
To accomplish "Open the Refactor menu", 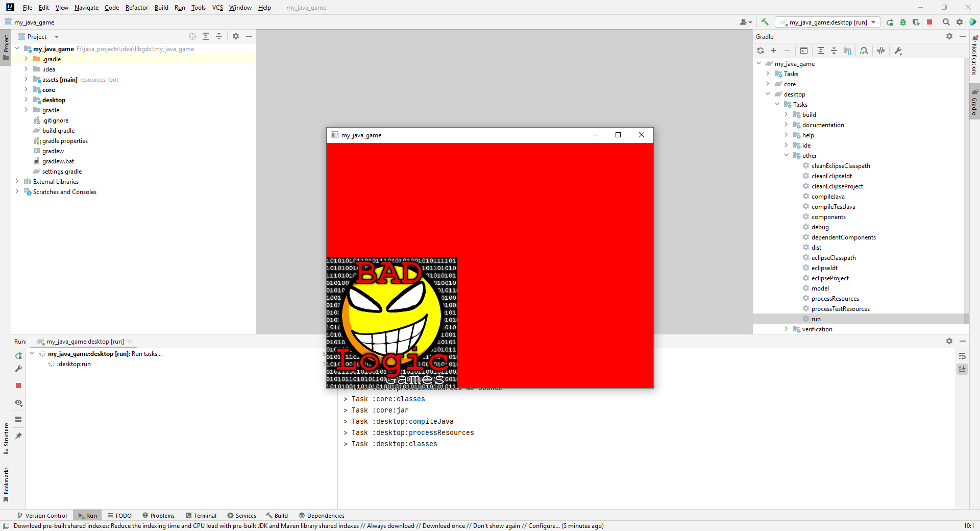I will [137, 8].
